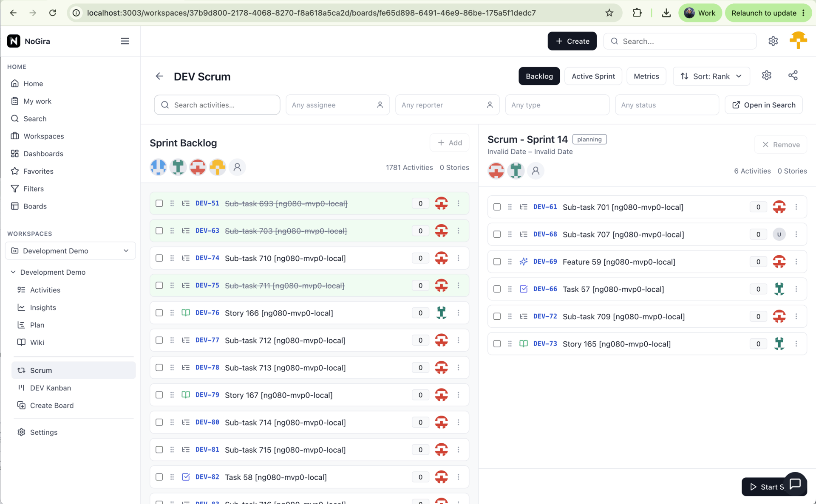Image resolution: width=816 pixels, height=504 pixels.
Task: Open browser downloads icon
Action: click(666, 13)
